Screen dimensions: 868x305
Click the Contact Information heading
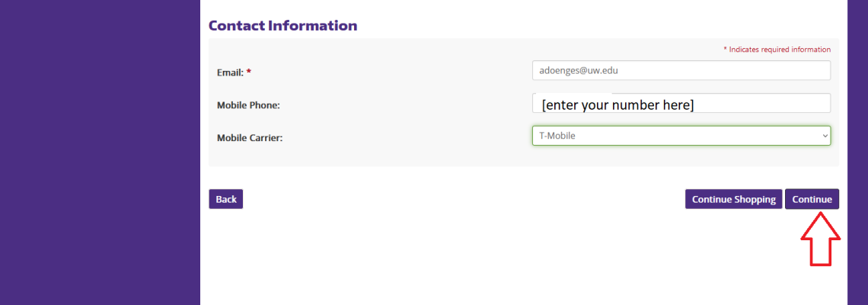283,25
